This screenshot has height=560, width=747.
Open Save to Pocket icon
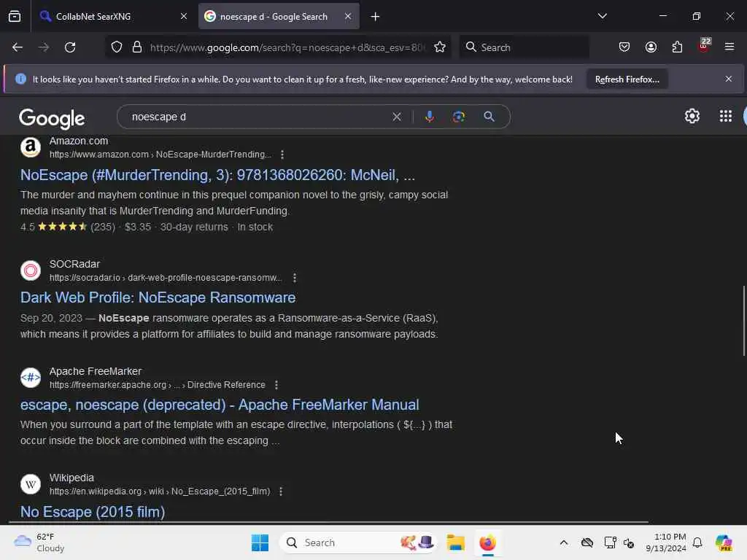coord(624,47)
